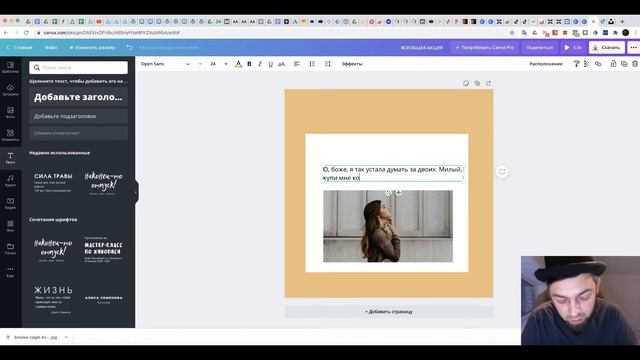Open the Шаблоны templates sidebar tab
Image resolution: width=640 pixels, height=360 pixels.
[x=11, y=67]
